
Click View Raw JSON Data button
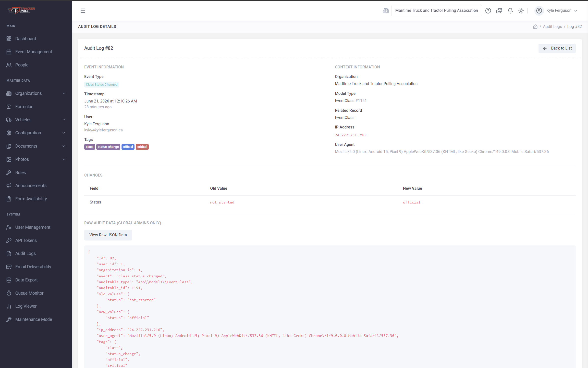(108, 235)
